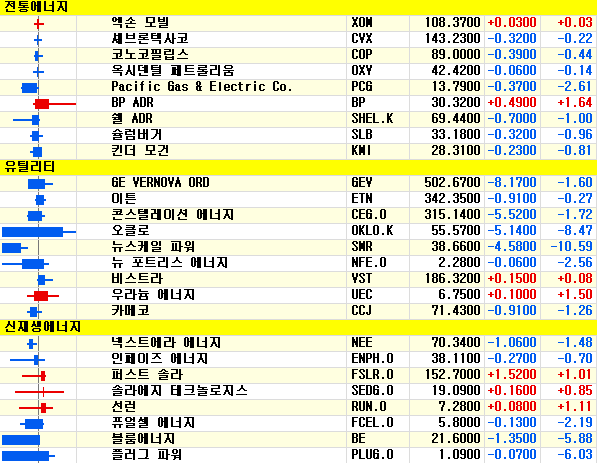The image size is (597, 463).
Task: Select 퓨얼셀 에너지 stock name
Action: click(x=153, y=423)
